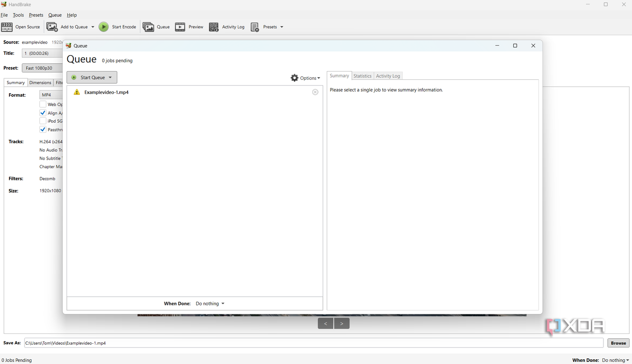Viewport: 632px width, 364px height.
Task: Open the Title dropdown showing 1 (00:00:26)
Action: [x=42, y=53]
